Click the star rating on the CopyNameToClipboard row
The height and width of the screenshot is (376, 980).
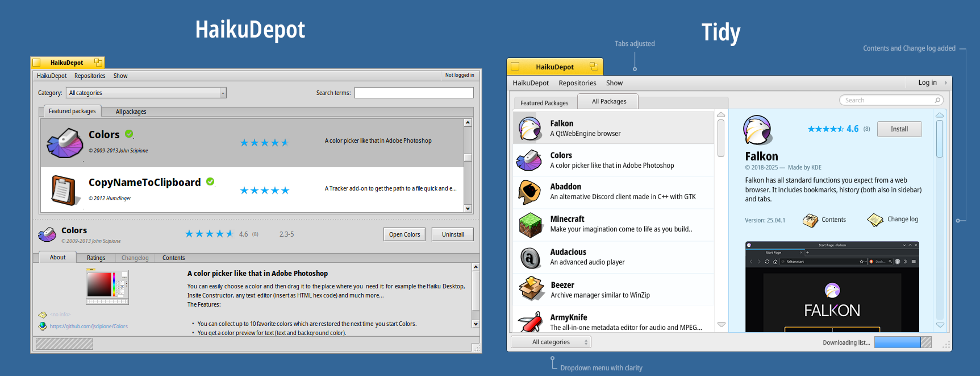click(264, 190)
